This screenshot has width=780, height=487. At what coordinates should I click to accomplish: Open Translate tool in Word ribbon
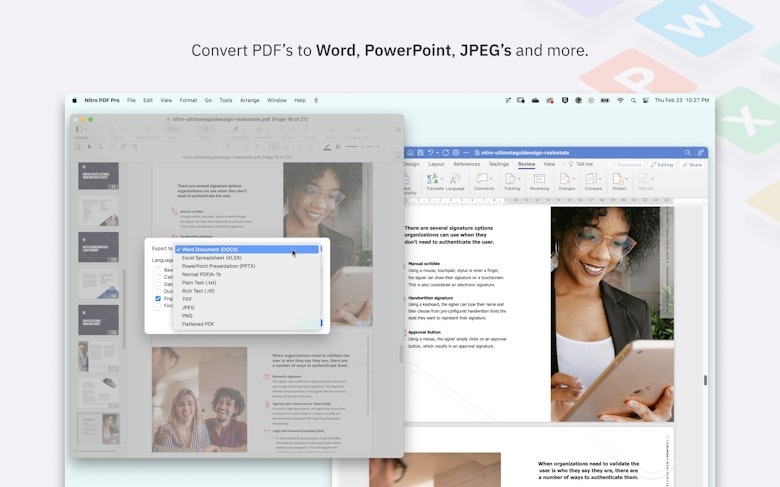[434, 182]
